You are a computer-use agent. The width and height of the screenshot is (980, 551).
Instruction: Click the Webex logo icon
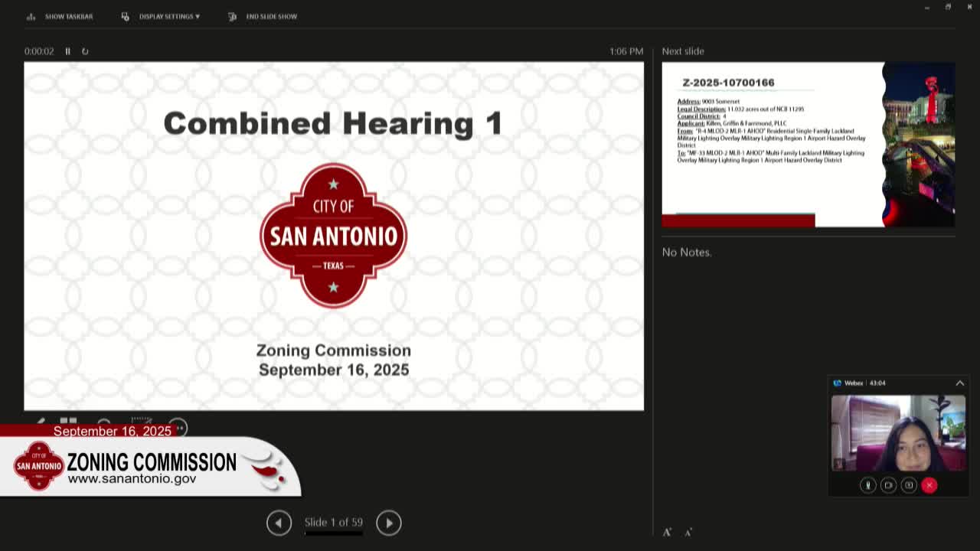click(x=837, y=383)
